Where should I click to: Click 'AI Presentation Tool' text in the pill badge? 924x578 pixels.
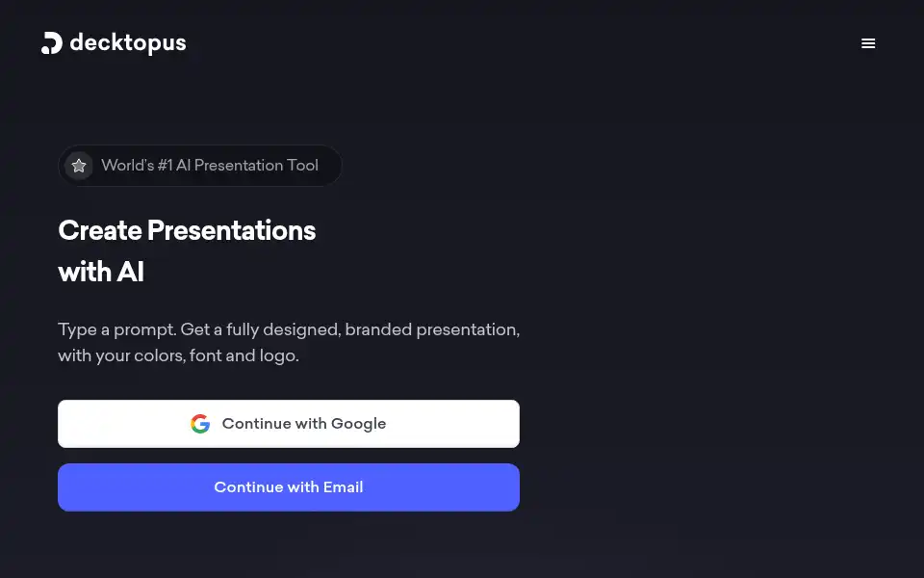247,165
